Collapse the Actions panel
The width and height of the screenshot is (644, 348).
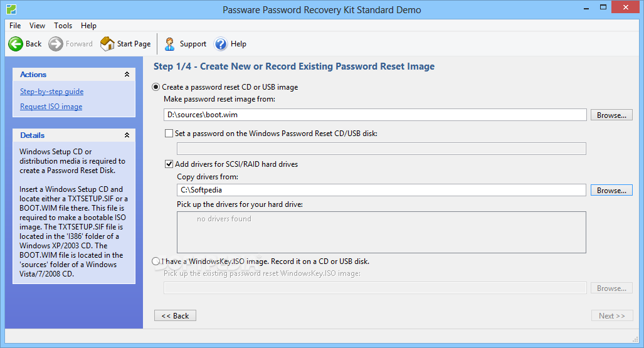coord(127,75)
